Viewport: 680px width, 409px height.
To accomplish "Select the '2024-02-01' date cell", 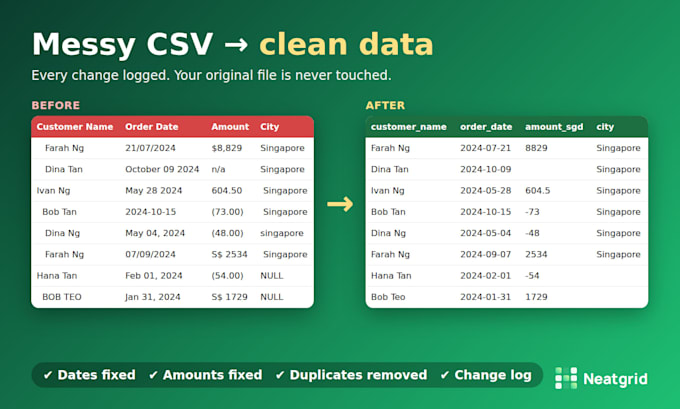I will [x=485, y=275].
